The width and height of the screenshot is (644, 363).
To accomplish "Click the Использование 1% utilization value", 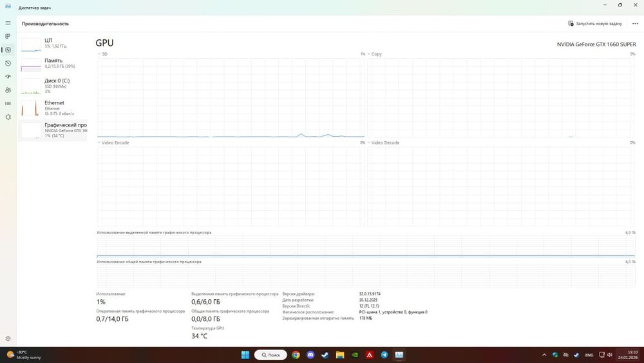I will pyautogui.click(x=100, y=302).
